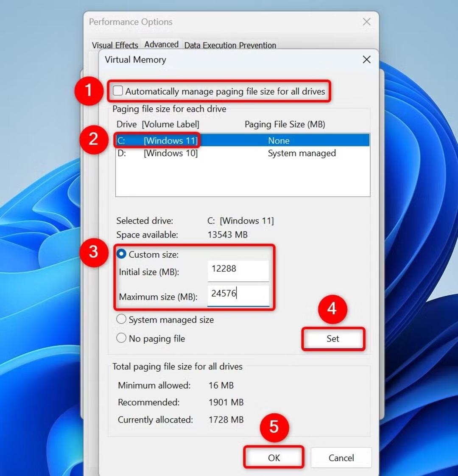This screenshot has width=458, height=476.
Task: Select the Custom size radio button
Action: coord(121,254)
